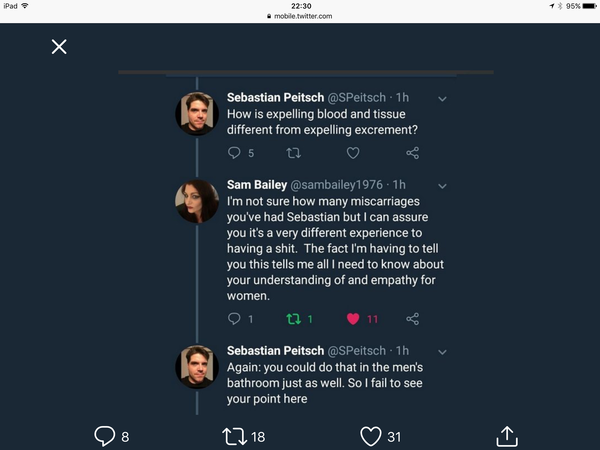Retweet Sebastian's first tweet about expelling blood
The height and width of the screenshot is (450, 600).
(x=294, y=153)
